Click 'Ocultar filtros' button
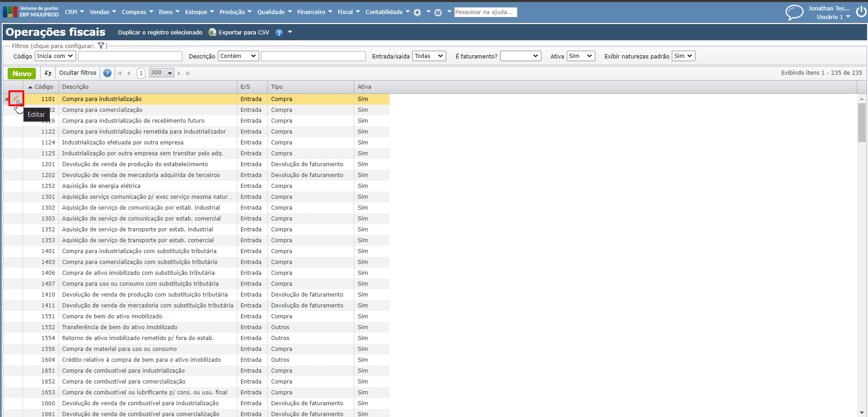This screenshot has width=868, height=417. 77,73
